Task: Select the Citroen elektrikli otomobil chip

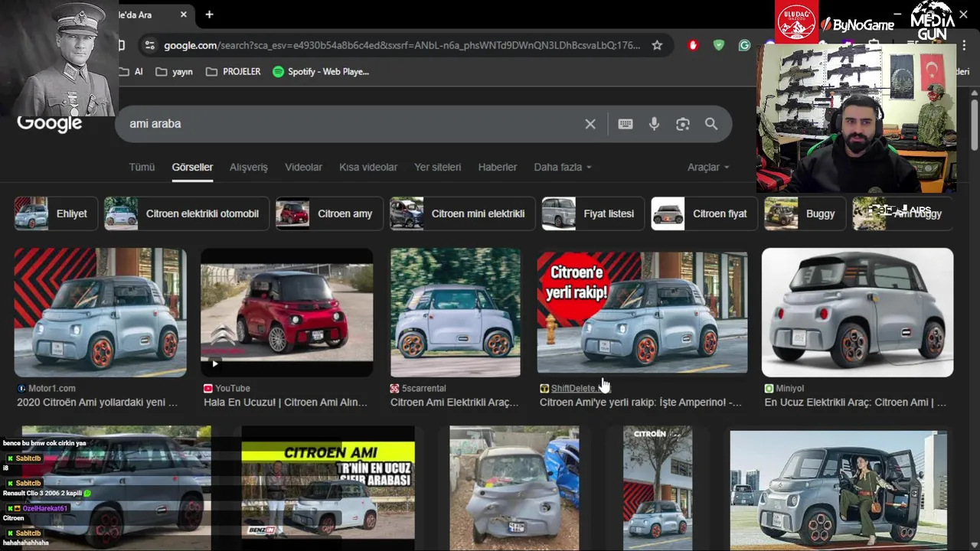Action: [x=187, y=214]
